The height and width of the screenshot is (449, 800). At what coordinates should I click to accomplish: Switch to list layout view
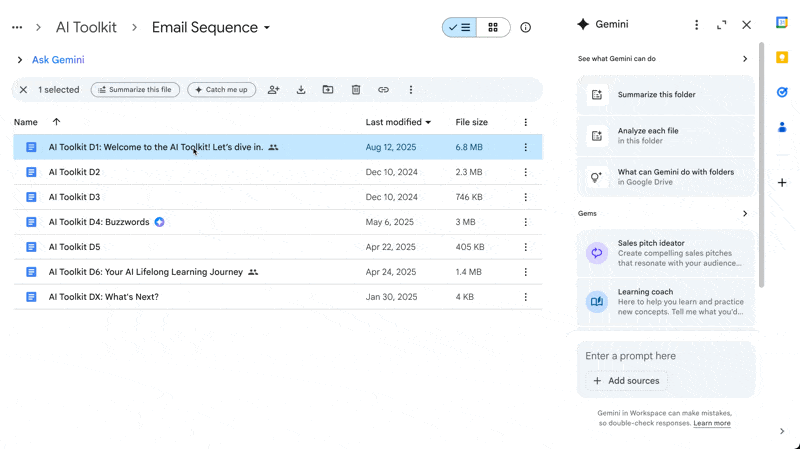(460, 28)
